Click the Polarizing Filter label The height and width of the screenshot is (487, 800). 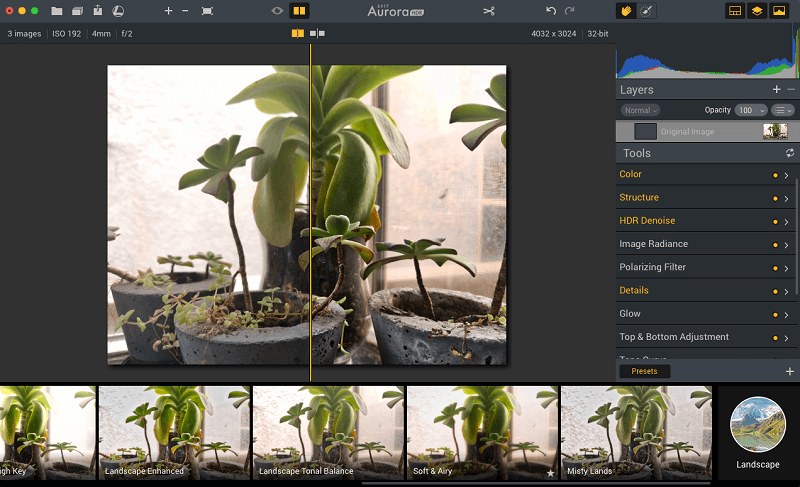[x=652, y=267]
